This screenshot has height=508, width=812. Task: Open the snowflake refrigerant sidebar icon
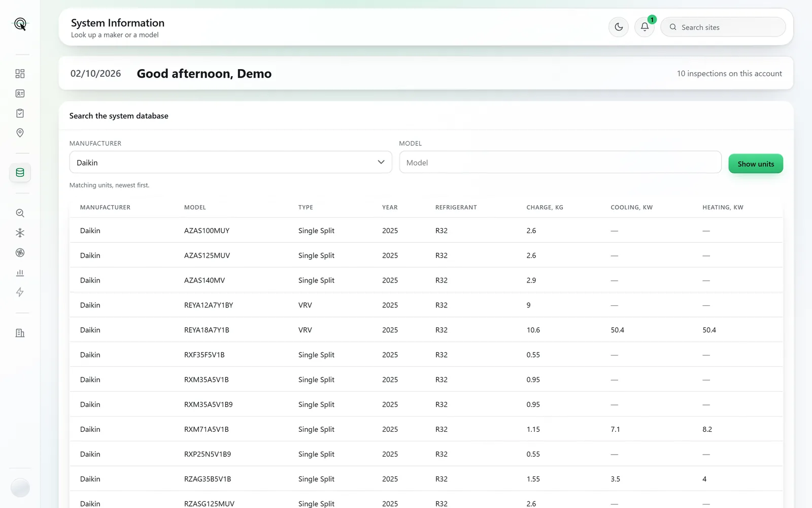pyautogui.click(x=20, y=233)
